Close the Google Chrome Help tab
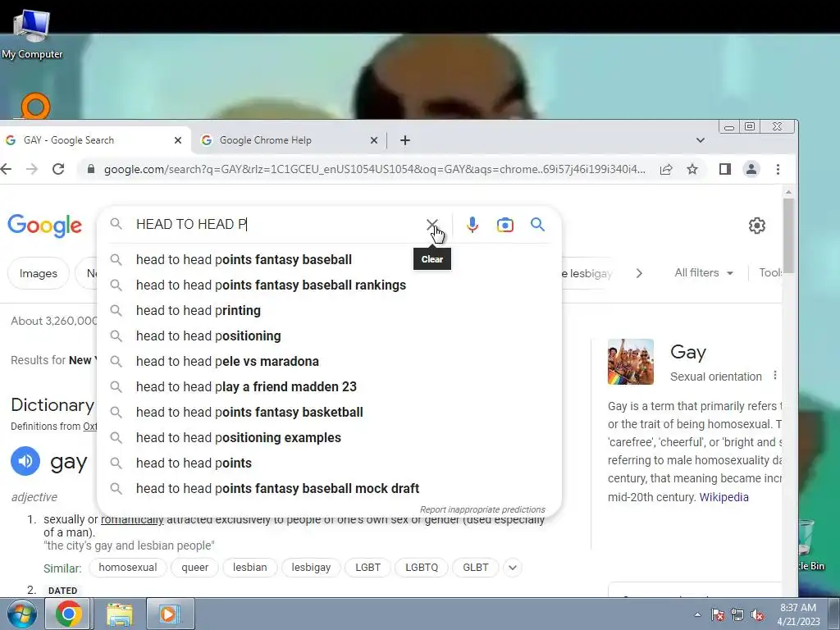Screen dimensions: 840x630 (374, 140)
